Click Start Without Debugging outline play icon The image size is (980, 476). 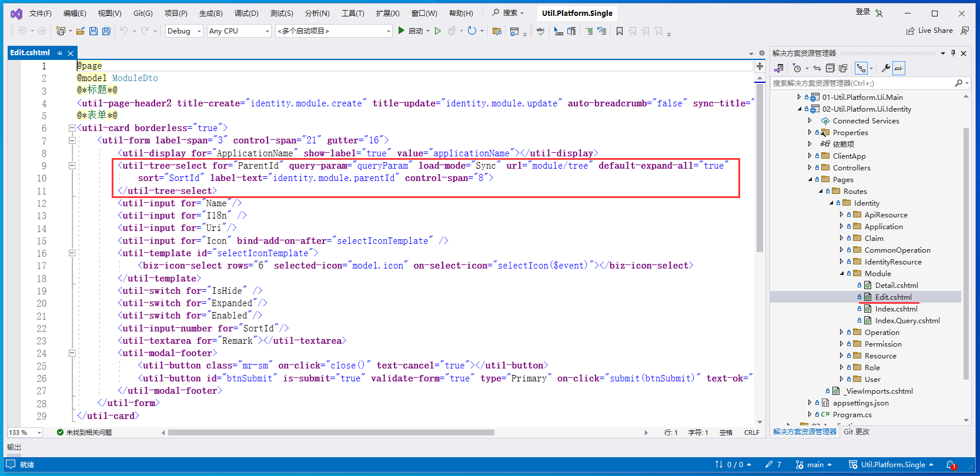click(x=437, y=31)
